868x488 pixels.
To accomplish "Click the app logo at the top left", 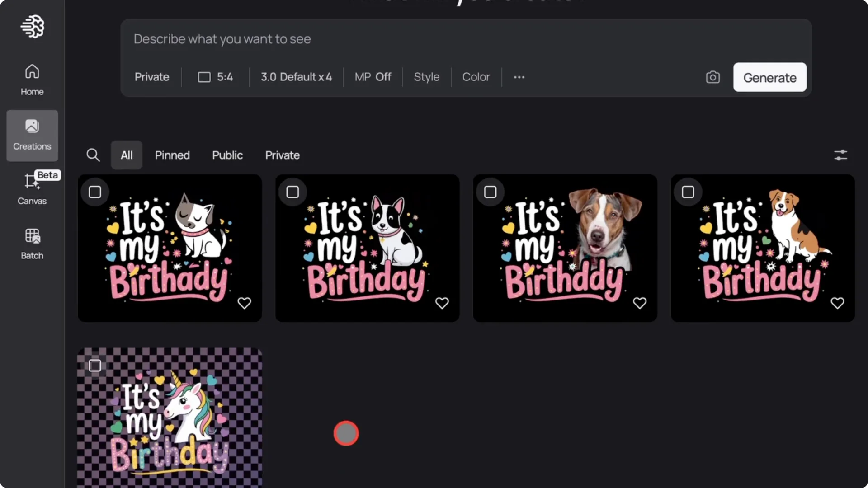I will 32,27.
